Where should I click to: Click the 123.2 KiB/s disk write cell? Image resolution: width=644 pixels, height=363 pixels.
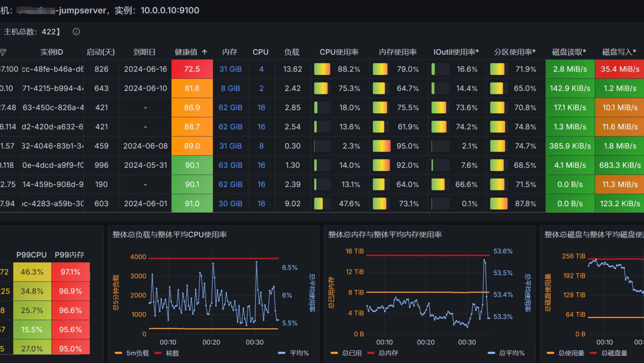coord(619,204)
